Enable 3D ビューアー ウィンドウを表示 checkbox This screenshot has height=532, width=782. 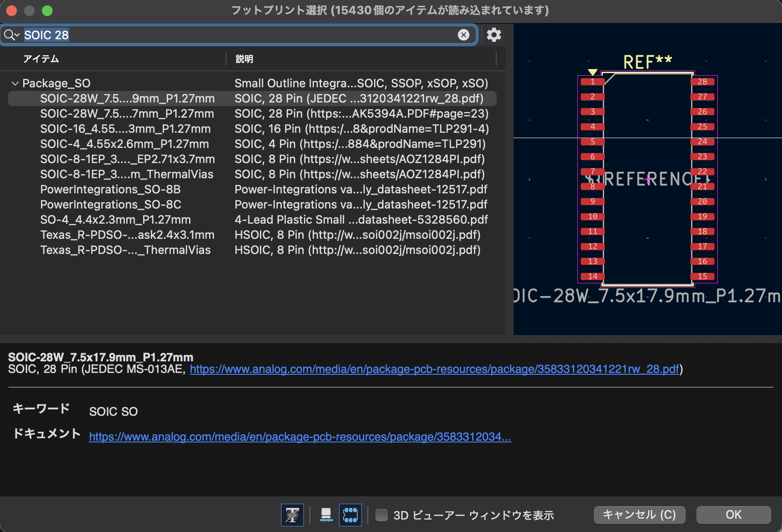tap(382, 515)
